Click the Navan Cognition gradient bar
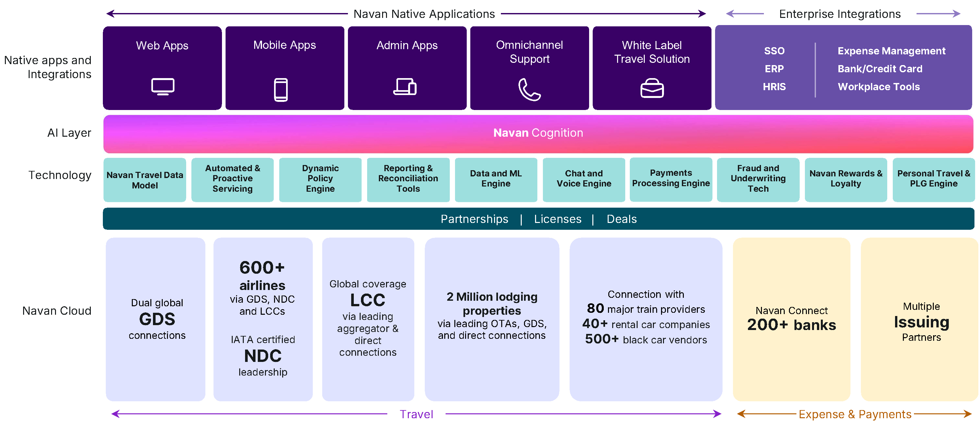980x427 pixels. pyautogui.click(x=538, y=133)
